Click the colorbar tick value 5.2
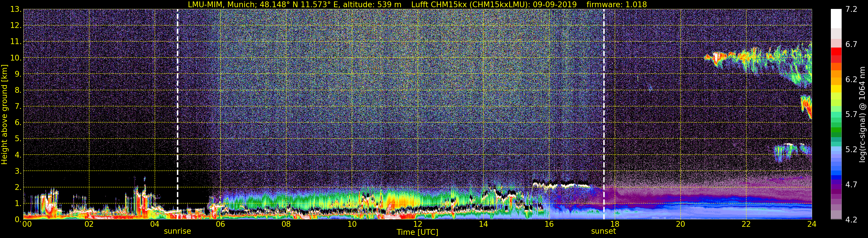The width and height of the screenshot is (868, 238). click(x=851, y=150)
